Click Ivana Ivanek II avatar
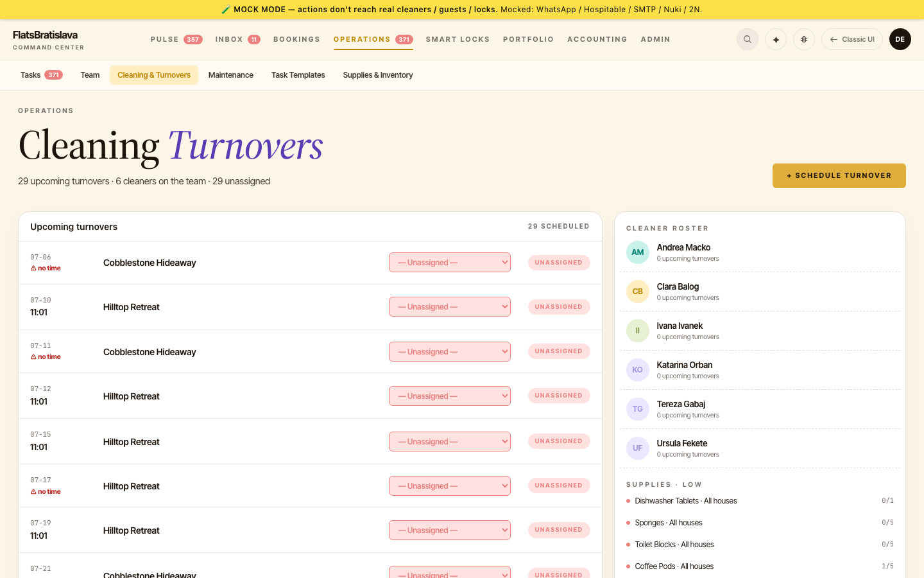This screenshot has width=924, height=578. (638, 331)
